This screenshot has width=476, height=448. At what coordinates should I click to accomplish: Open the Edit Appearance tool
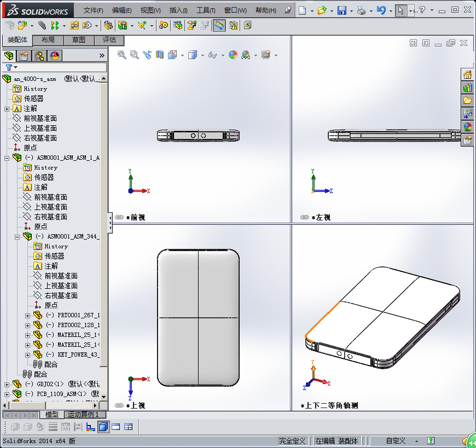tap(233, 55)
